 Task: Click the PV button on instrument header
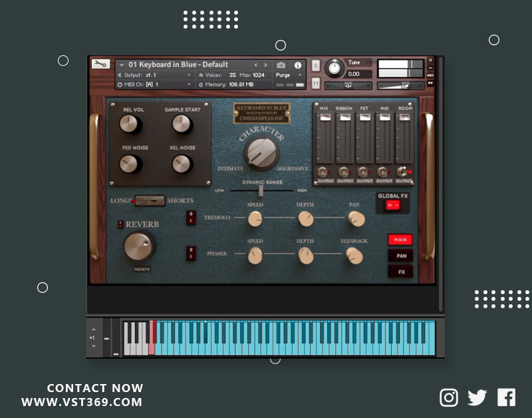430,83
